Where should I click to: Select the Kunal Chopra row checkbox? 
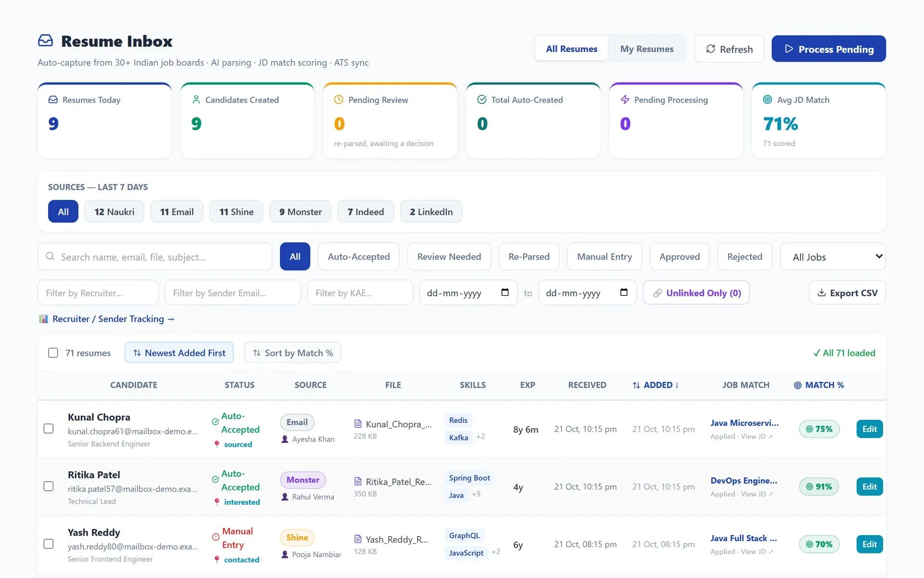pyautogui.click(x=49, y=429)
